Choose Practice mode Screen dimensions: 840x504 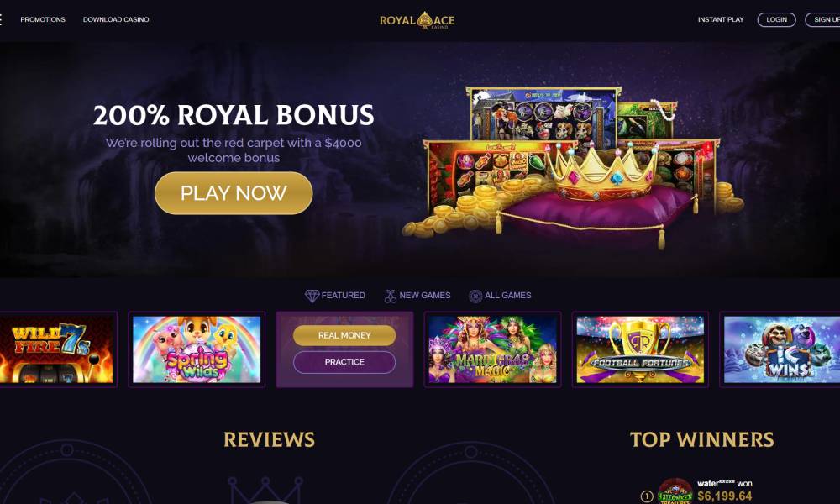click(x=344, y=362)
